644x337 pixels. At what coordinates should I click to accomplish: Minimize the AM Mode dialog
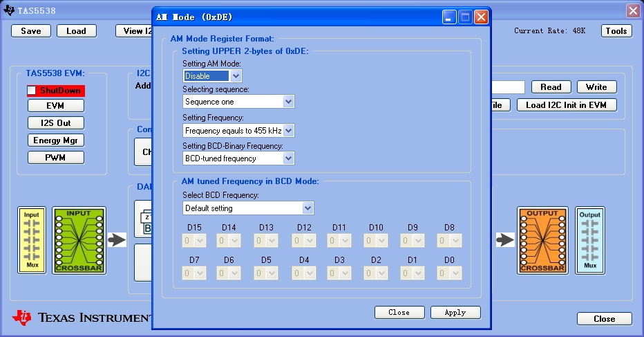pyautogui.click(x=449, y=17)
